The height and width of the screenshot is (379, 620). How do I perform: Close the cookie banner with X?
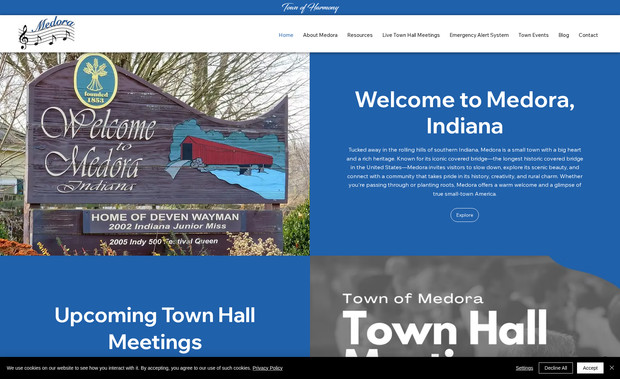[x=612, y=368]
